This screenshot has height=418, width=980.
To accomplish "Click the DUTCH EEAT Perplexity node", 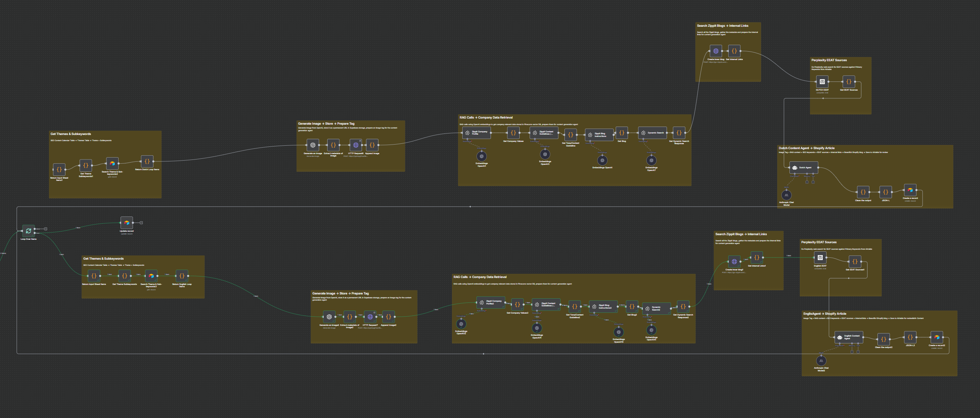I will pos(822,81).
